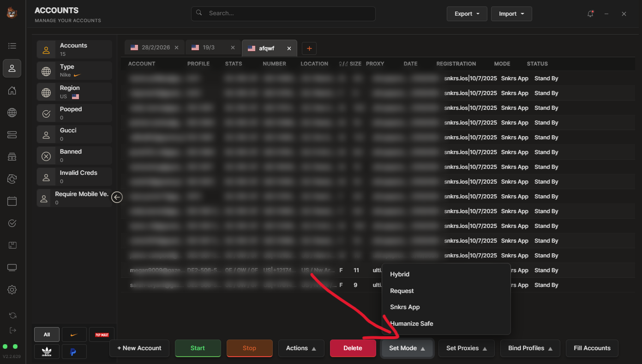Toggle the Pop Mart store filter
Image resolution: width=642 pixels, height=364 pixels.
pos(102,334)
